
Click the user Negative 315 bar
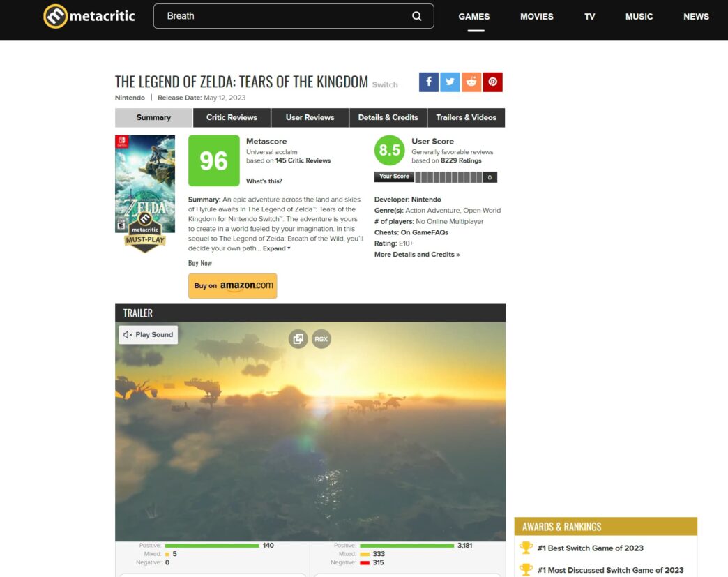pos(365,562)
